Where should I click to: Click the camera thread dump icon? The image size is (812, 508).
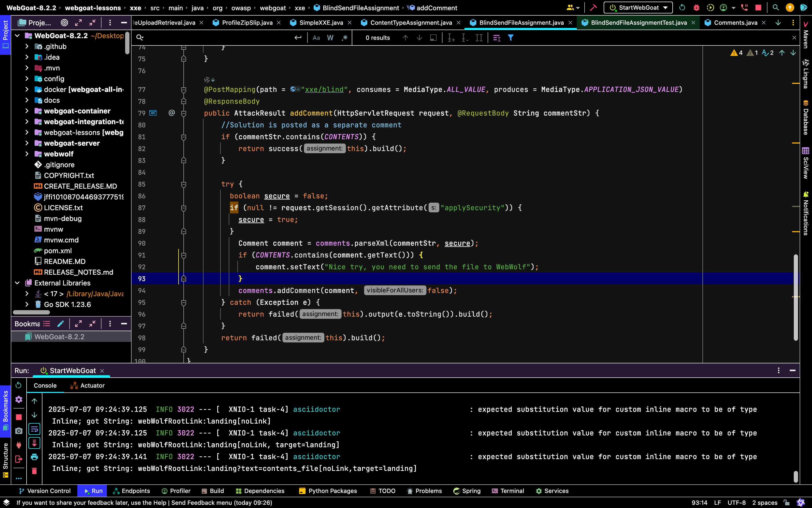pyautogui.click(x=19, y=431)
